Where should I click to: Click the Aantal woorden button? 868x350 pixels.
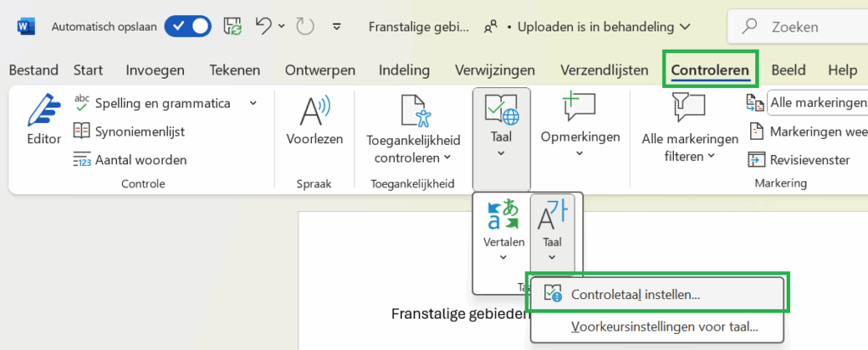point(130,160)
